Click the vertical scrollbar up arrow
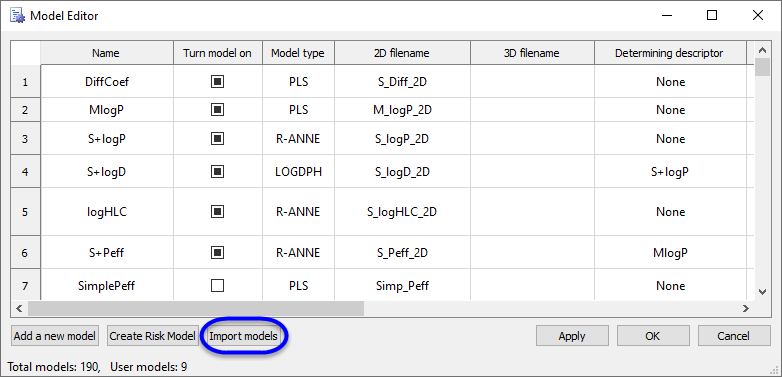Viewport: 782px width, 377px height. pos(762,50)
